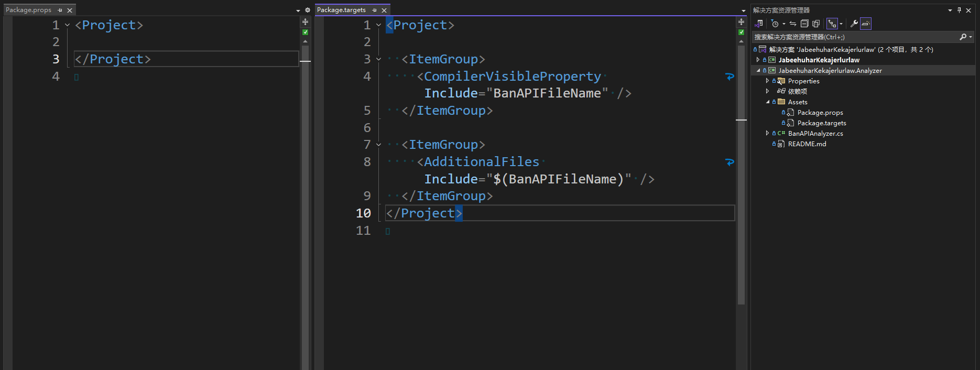The image size is (980, 370).
Task: Open the left tab group settings gear
Action: click(x=308, y=10)
